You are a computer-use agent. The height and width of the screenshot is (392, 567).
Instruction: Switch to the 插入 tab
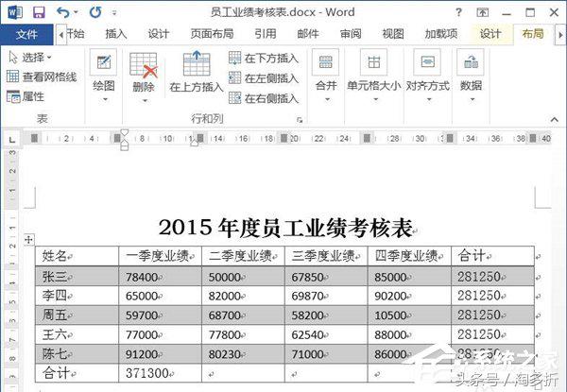116,34
